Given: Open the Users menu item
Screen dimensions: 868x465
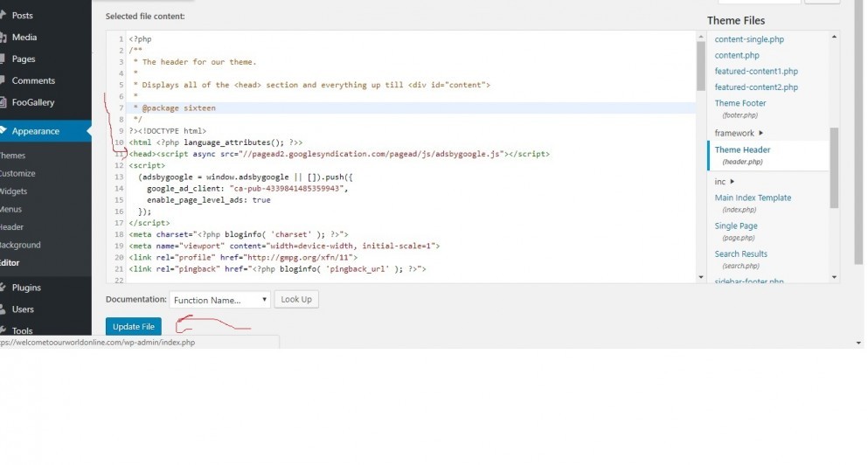Looking at the screenshot, I should (x=23, y=309).
